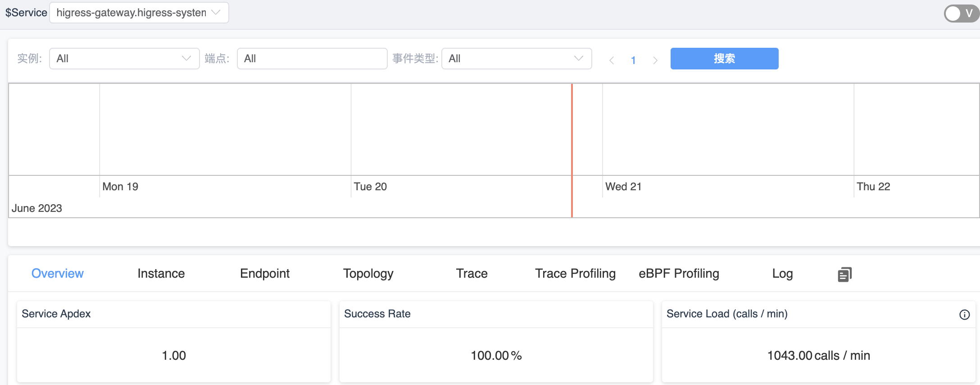
Task: Switch to the Endpoint tab
Action: click(264, 274)
